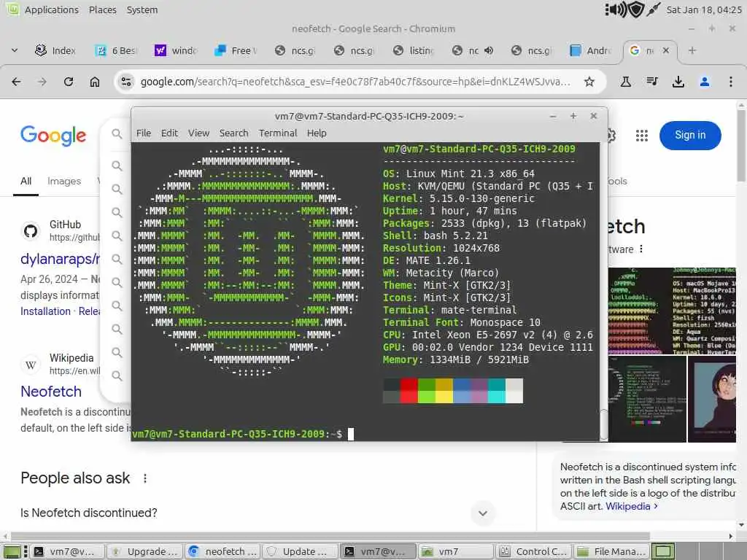Open the media controls icon in toolbar
747x560 pixels.
pos(652,82)
